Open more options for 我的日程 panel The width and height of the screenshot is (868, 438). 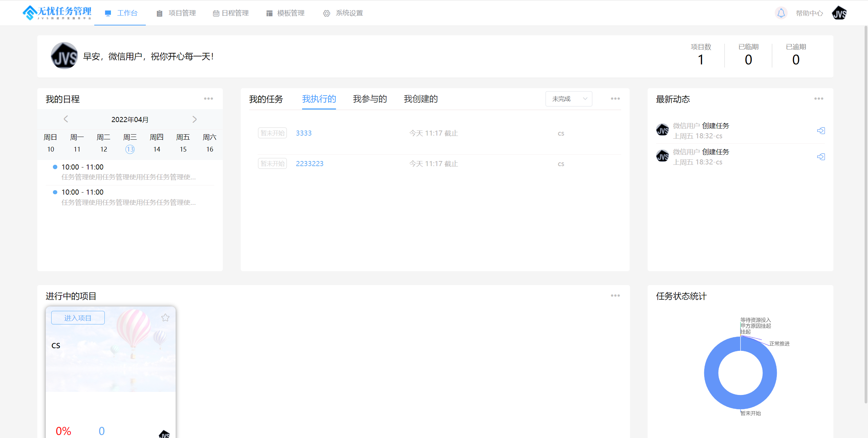click(209, 99)
